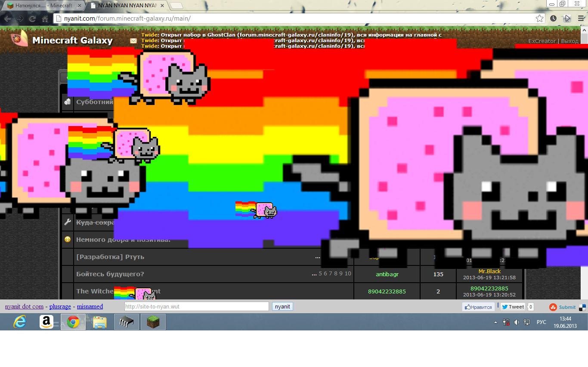This screenshot has width=588, height=367.
Task: Click the Tweet count bubble
Action: tap(530, 307)
